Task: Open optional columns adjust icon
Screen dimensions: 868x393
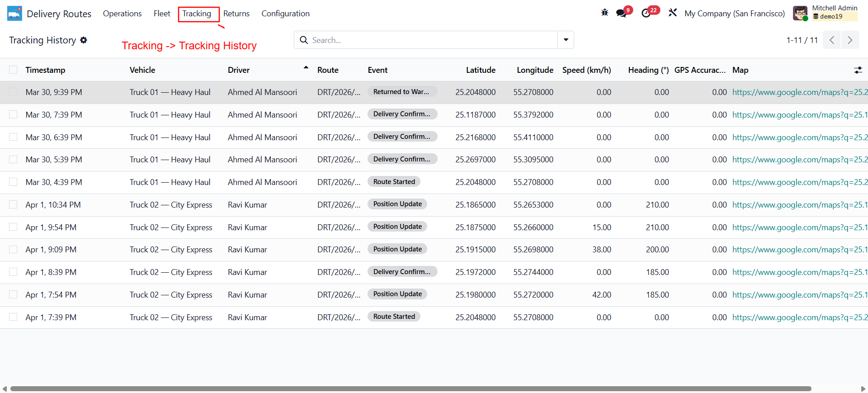Action: click(858, 70)
